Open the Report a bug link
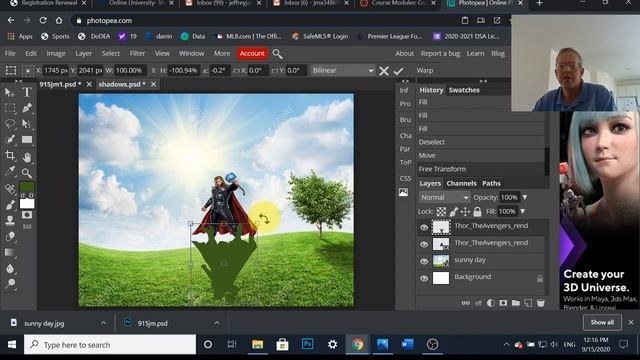The height and width of the screenshot is (360, 640). (440, 53)
